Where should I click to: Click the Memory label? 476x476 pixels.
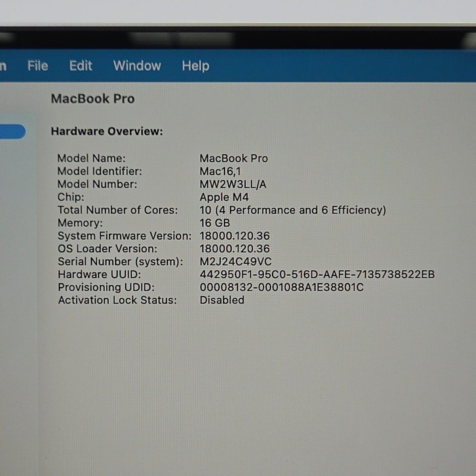coord(80,223)
